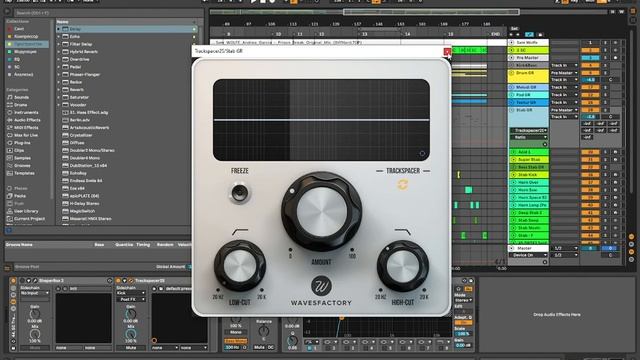
Task: Expand the Phaser-Flanger folder
Action: coord(58,74)
